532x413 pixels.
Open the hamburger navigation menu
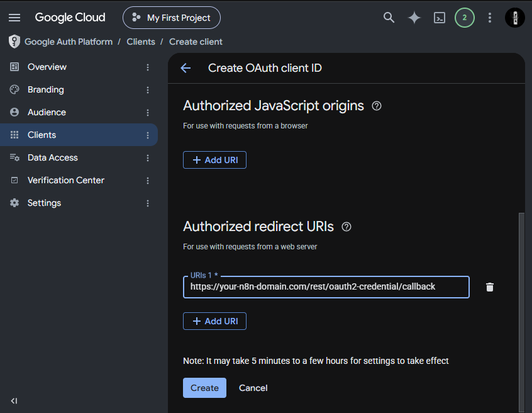tap(14, 18)
